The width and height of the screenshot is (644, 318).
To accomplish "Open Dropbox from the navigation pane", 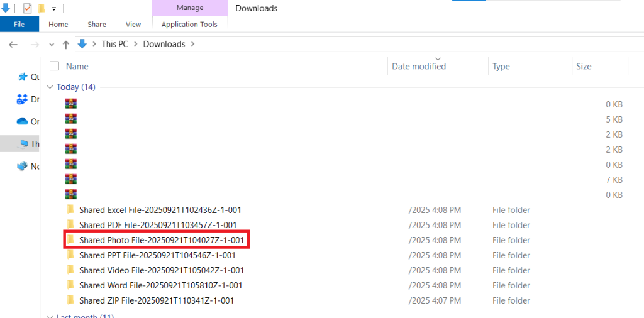I will click(23, 99).
